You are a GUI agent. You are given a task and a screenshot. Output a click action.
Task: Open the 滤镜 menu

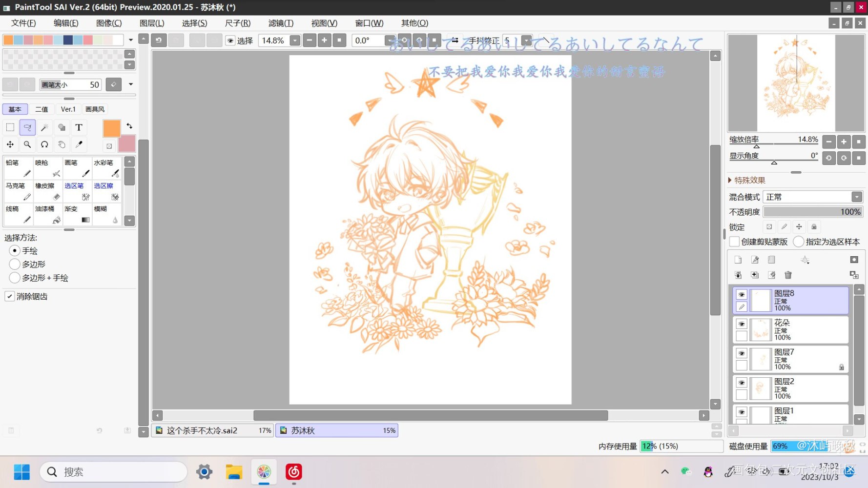pos(281,23)
